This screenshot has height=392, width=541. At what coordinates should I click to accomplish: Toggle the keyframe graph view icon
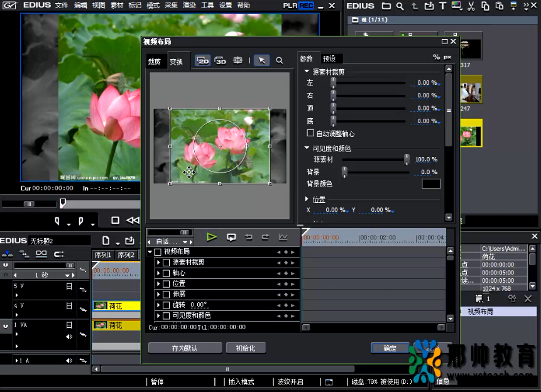point(283,237)
